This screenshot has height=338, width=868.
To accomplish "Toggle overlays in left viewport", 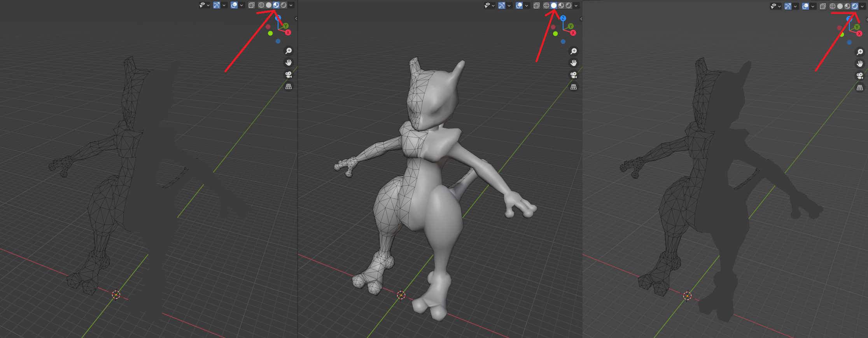I will (234, 5).
